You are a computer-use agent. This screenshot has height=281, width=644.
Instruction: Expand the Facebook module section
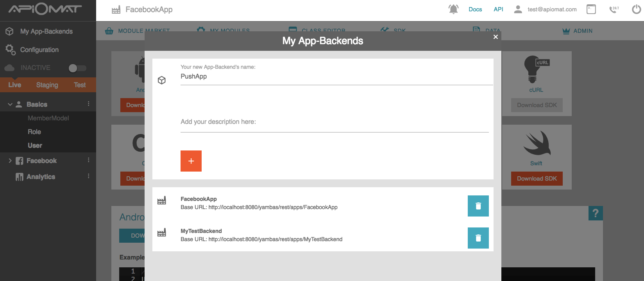tap(10, 161)
